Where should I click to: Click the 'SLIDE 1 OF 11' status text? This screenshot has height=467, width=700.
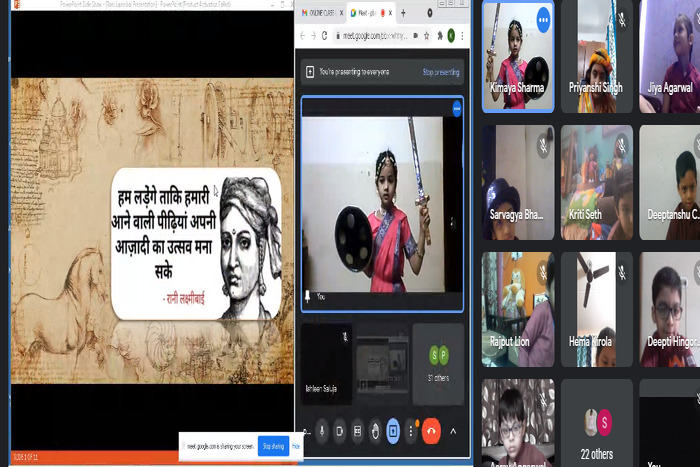pos(25,457)
